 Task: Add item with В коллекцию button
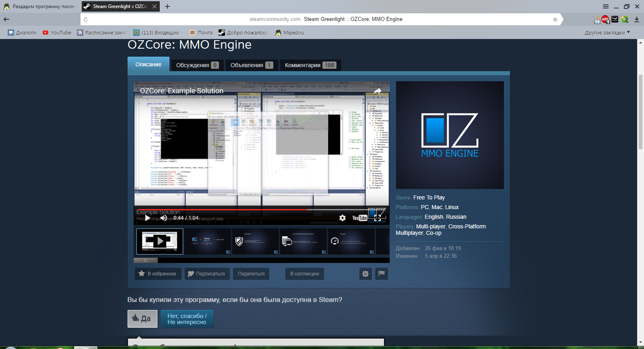(x=305, y=274)
